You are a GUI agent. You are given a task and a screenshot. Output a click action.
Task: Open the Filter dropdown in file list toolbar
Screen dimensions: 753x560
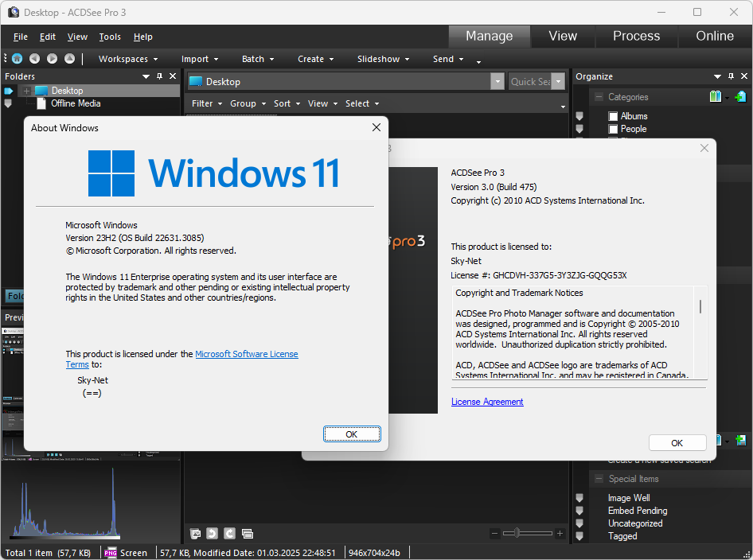(207, 103)
